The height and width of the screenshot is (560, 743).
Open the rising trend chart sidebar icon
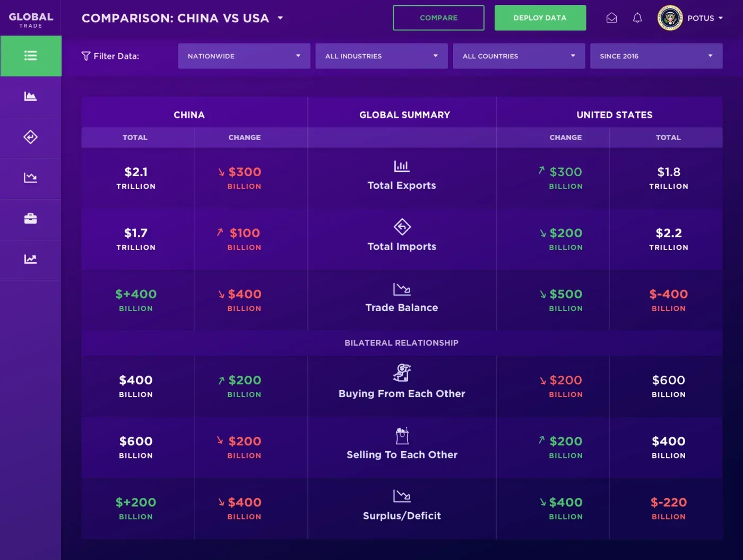pyautogui.click(x=30, y=259)
